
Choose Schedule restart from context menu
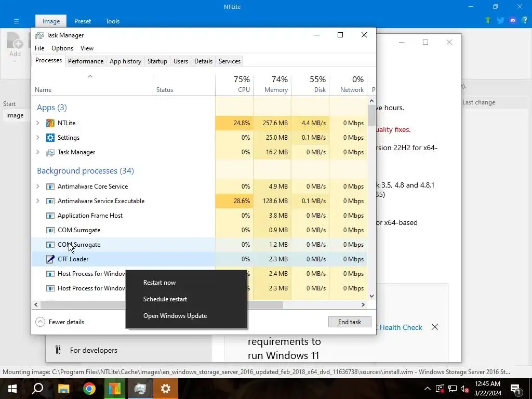pos(186,299)
